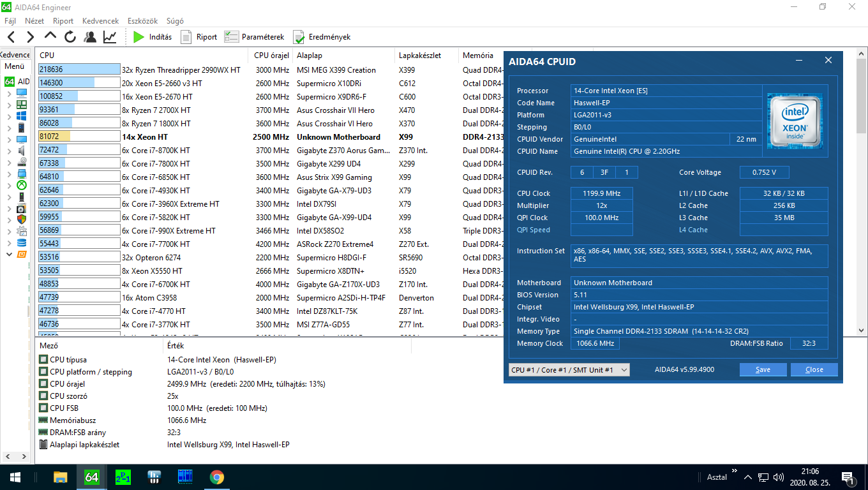Open the Windows Start menu

[15, 477]
